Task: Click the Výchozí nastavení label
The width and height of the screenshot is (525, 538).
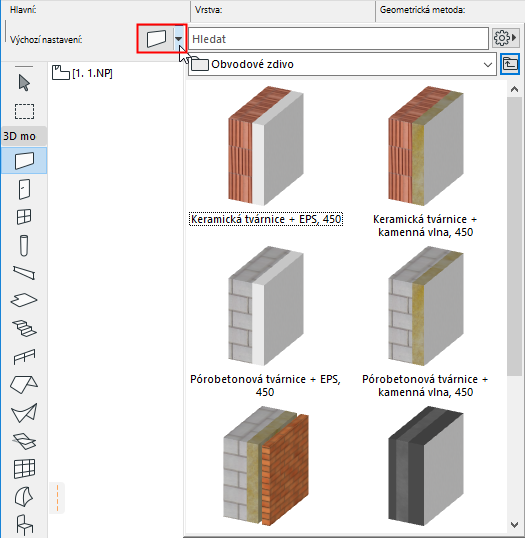Action: coord(46,40)
